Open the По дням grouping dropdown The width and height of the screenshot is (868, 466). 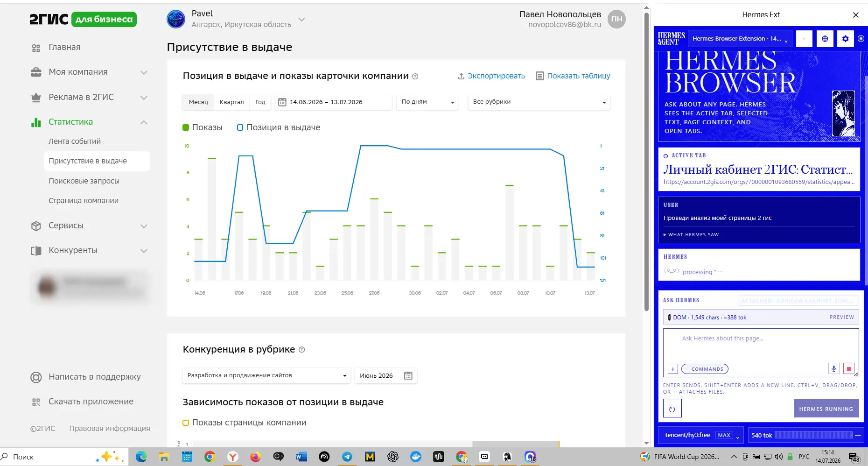pyautogui.click(x=427, y=102)
